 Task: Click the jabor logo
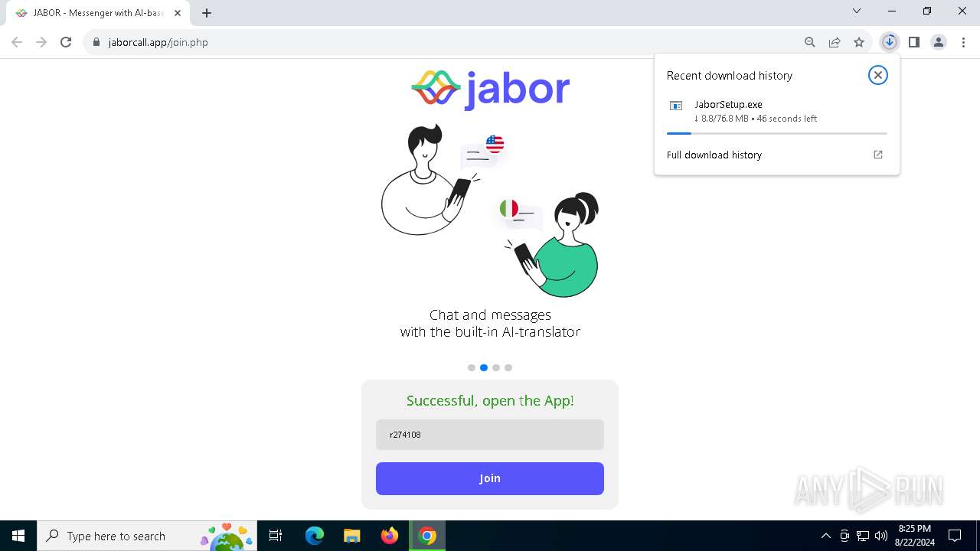(x=490, y=90)
